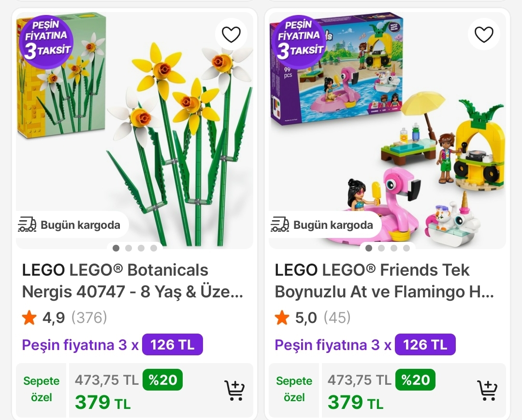Favorite the LEGO Botanicals Nergis heart icon
Image resolution: width=522 pixels, height=420 pixels.
(231, 34)
